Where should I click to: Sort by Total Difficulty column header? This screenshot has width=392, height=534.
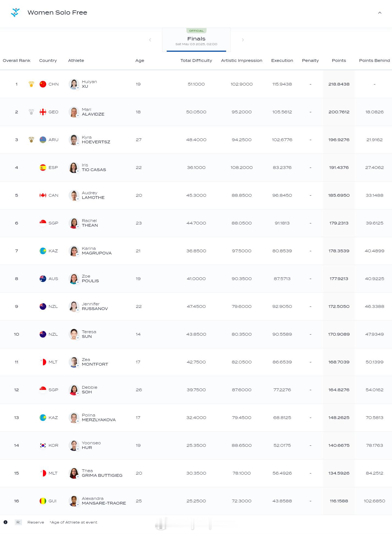coord(196,61)
